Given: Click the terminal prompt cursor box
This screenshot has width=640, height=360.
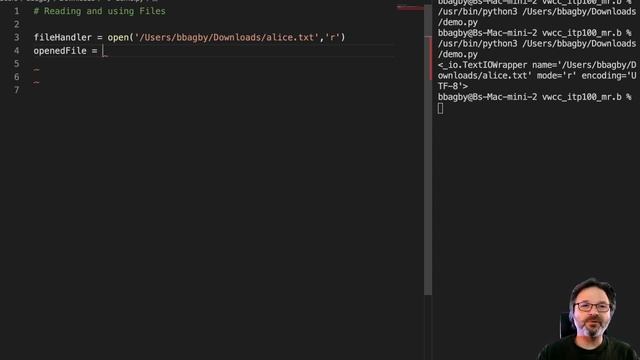Looking at the screenshot, I should [x=440, y=108].
